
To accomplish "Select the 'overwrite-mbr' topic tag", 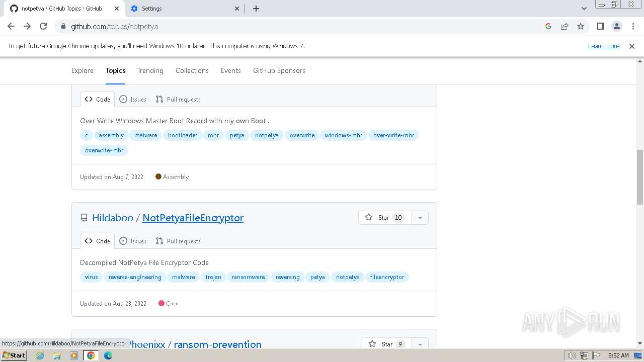I will click(104, 150).
